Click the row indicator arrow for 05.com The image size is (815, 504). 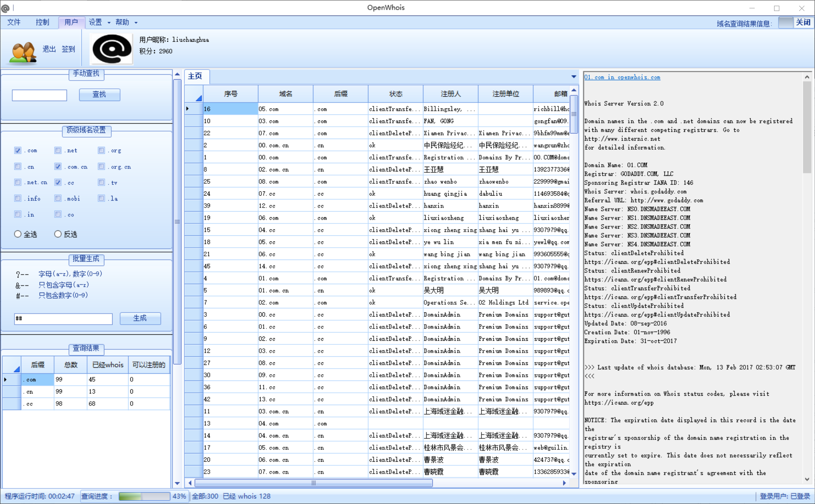[x=188, y=109]
